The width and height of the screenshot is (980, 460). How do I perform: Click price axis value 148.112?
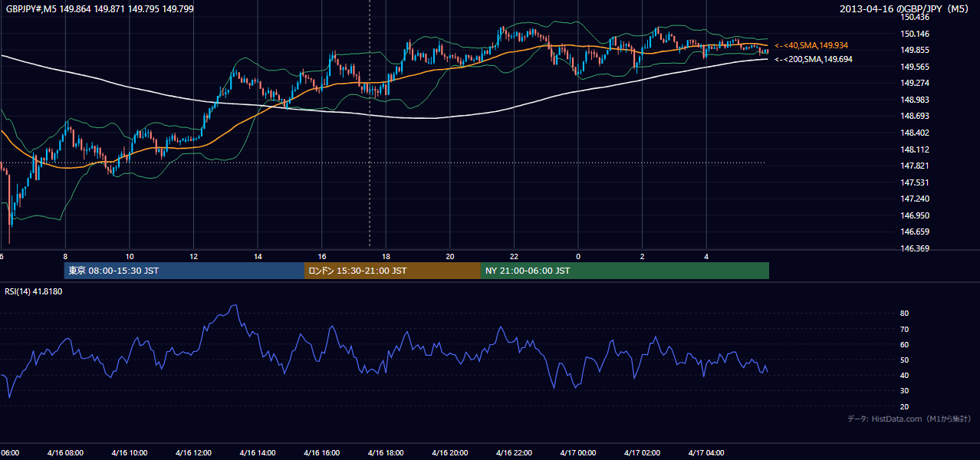click(916, 149)
